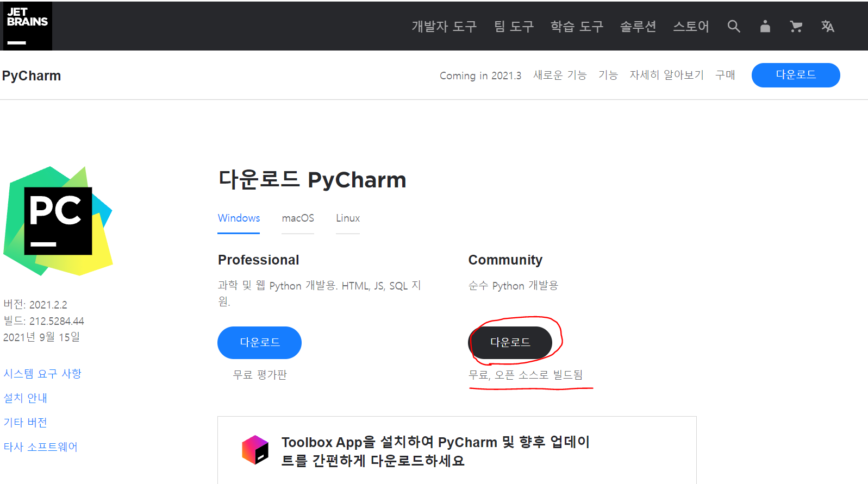Select the Windows tab

point(239,218)
